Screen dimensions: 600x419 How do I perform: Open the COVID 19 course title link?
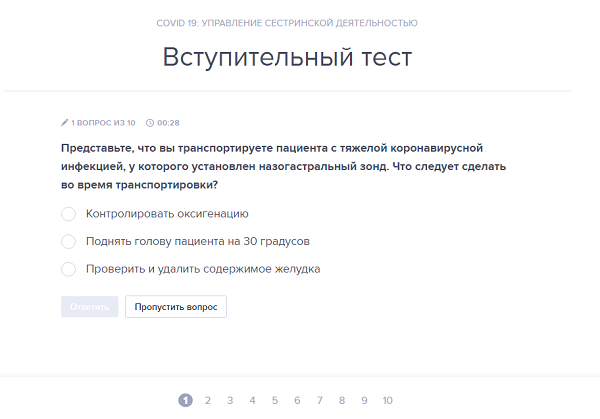click(x=287, y=22)
